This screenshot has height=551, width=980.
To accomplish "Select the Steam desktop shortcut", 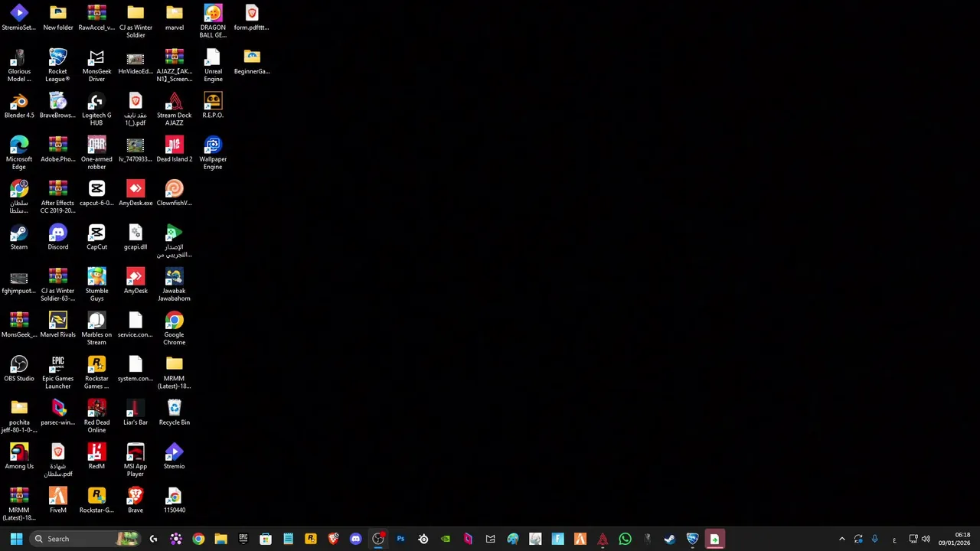I will pyautogui.click(x=19, y=238).
